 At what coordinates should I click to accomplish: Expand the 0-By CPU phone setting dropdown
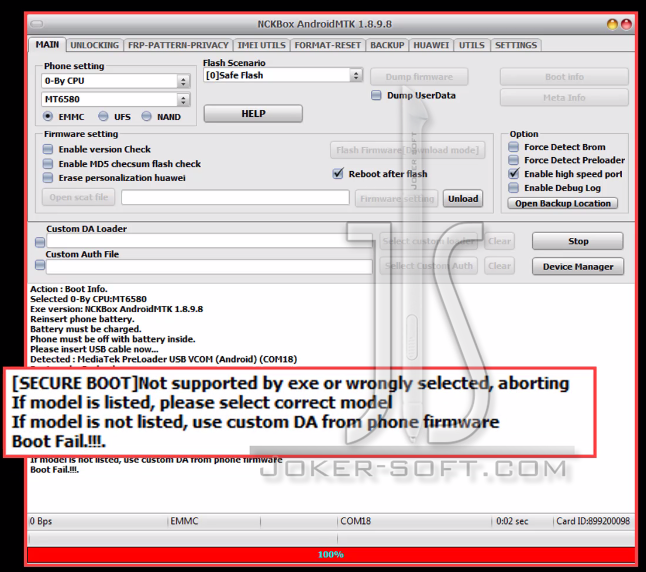coord(183,81)
